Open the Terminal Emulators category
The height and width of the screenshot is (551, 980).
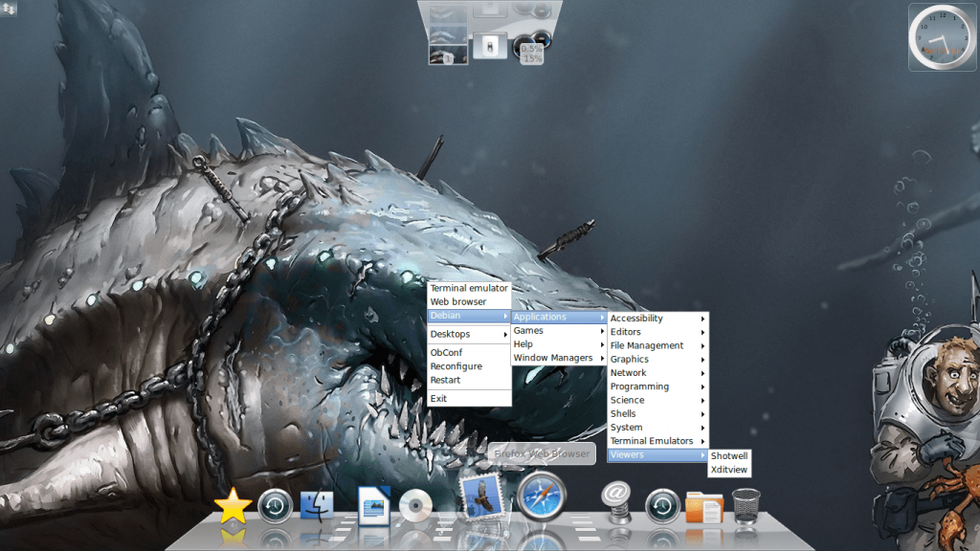(x=657, y=441)
